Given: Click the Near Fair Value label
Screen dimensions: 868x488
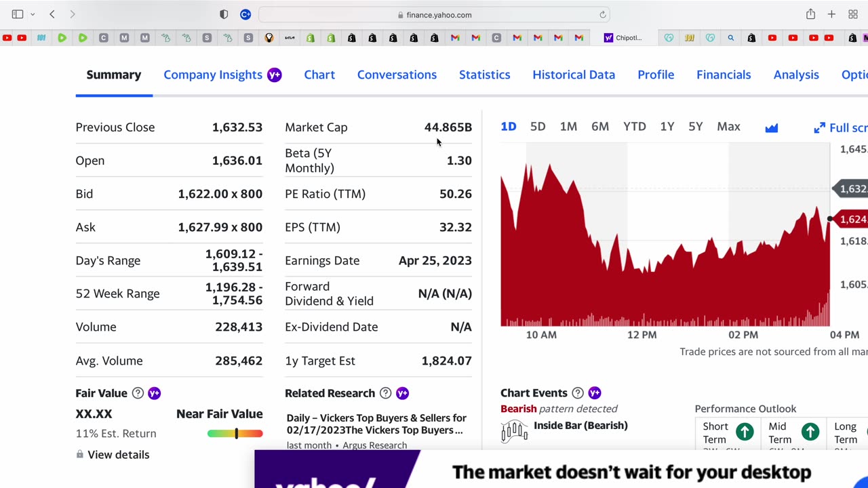Looking at the screenshot, I should [x=220, y=414].
